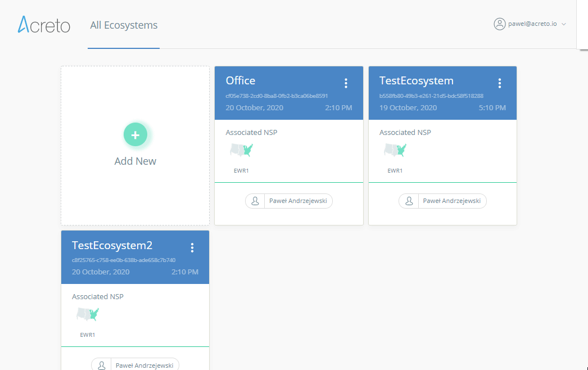
Task: Click the TestEcosystem2 EWR1 map icon
Action: click(88, 314)
